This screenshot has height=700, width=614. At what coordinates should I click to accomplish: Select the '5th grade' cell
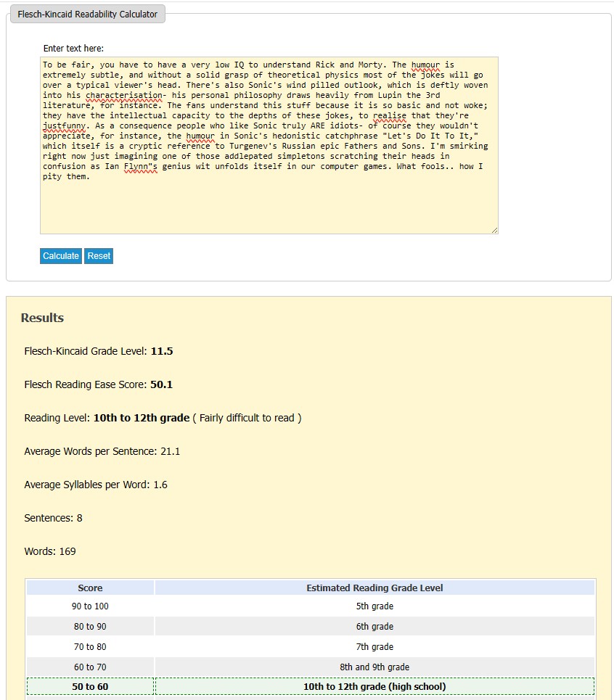coord(374,606)
